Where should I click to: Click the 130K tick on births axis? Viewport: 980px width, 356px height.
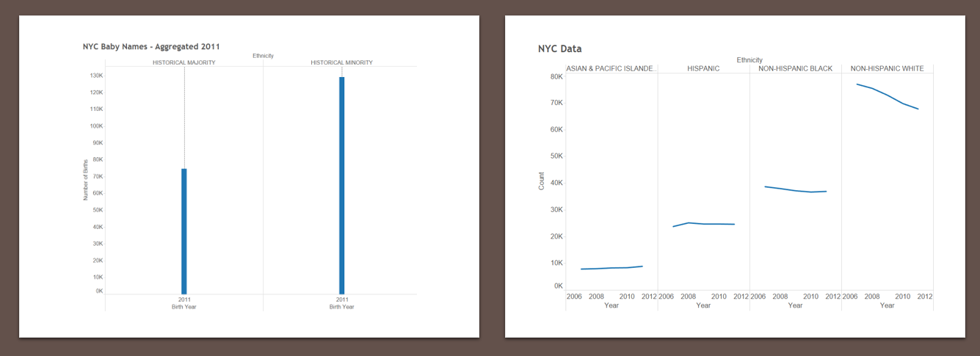click(96, 76)
